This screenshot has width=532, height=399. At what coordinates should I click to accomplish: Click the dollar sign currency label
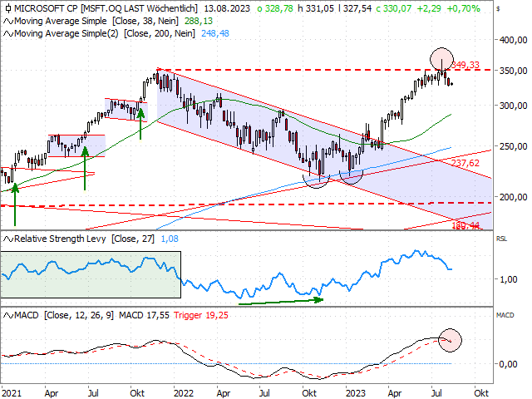point(498,9)
